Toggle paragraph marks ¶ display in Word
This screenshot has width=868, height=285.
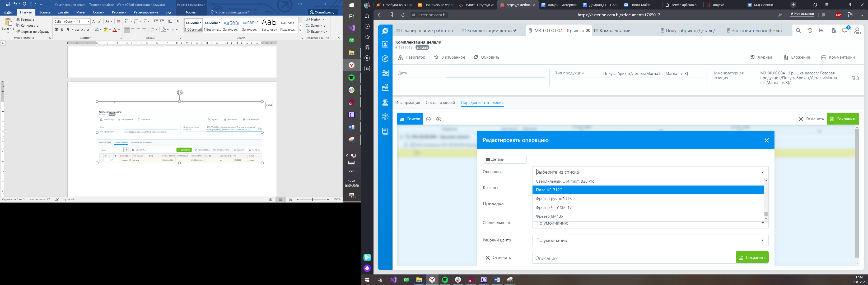(x=178, y=22)
